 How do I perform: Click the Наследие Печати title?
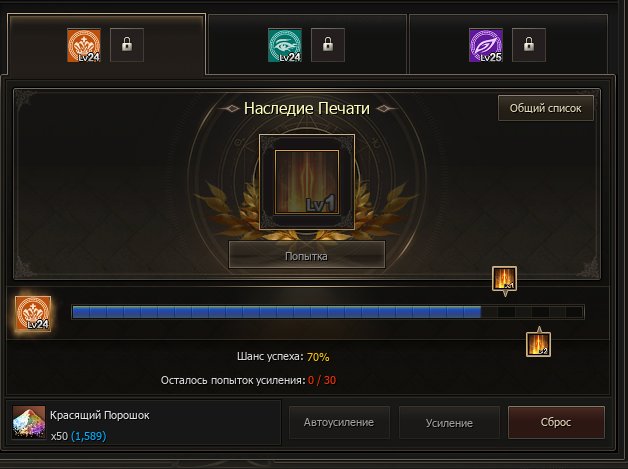pos(307,109)
